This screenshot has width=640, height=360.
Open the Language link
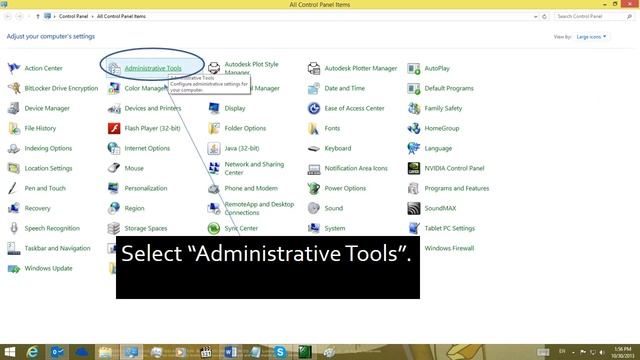(x=438, y=148)
